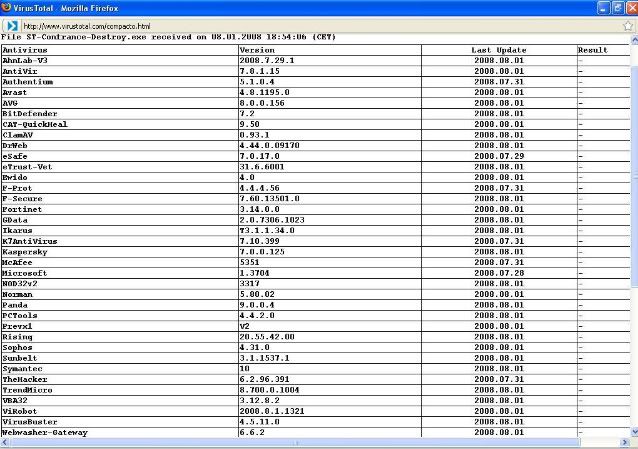Viewport: 638px width, 449px height.
Task: Focus the virustotal.com URL address field
Action: (x=321, y=26)
